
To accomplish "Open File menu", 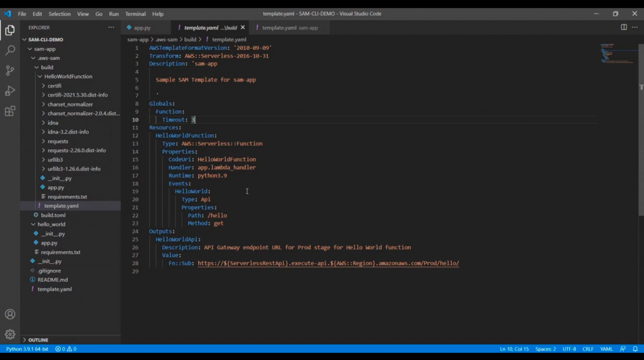I will (22, 14).
